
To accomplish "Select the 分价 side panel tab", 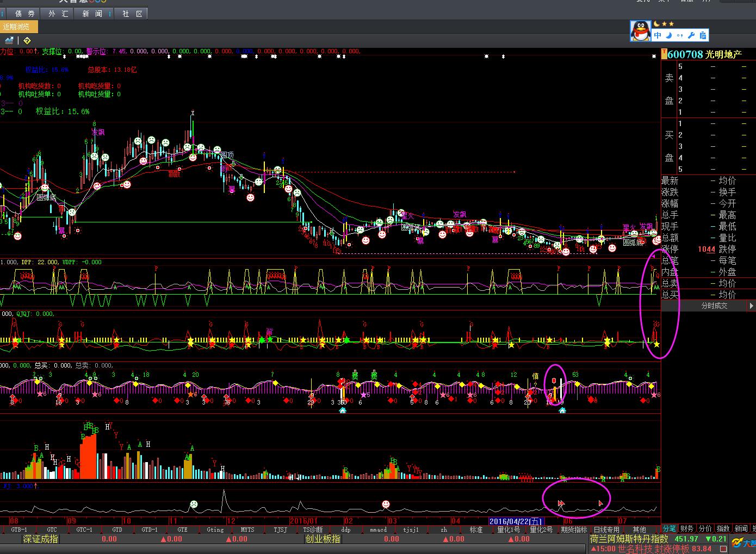I will click(705, 528).
